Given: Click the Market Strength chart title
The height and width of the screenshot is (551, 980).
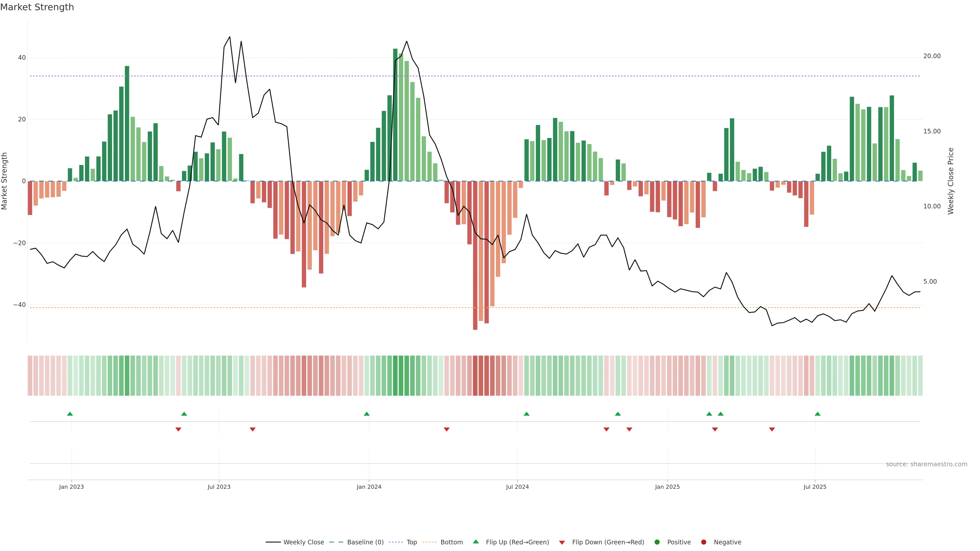Looking at the screenshot, I should tap(37, 7).
